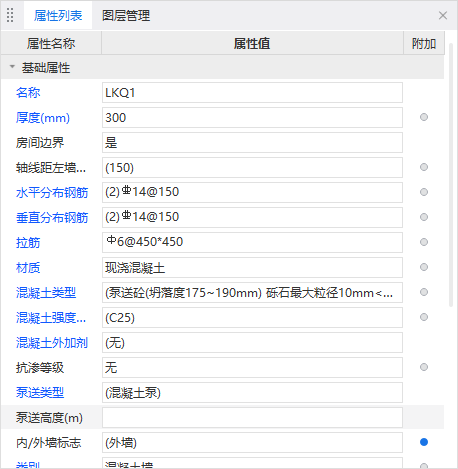This screenshot has width=458, height=469.
Task: Edit the 水平分布钢筋 value field
Action: (252, 193)
